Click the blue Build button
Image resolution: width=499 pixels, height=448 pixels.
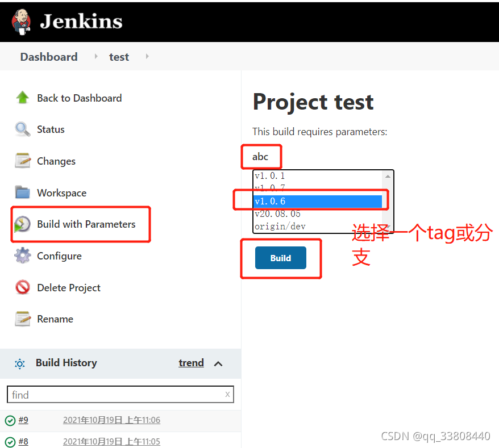tap(281, 258)
